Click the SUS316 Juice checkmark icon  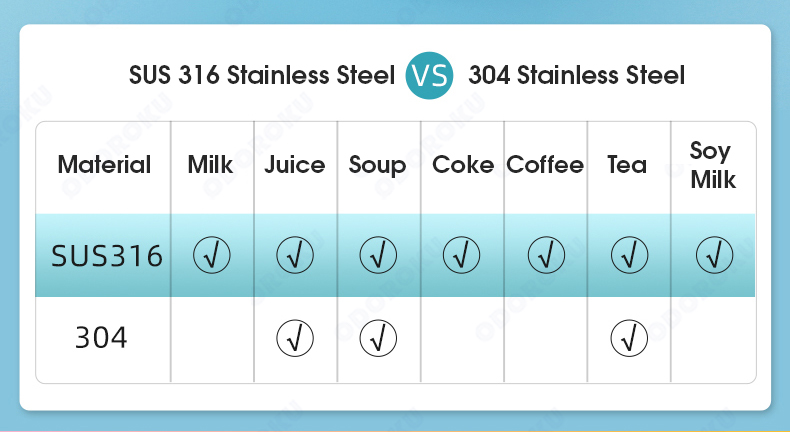295,255
